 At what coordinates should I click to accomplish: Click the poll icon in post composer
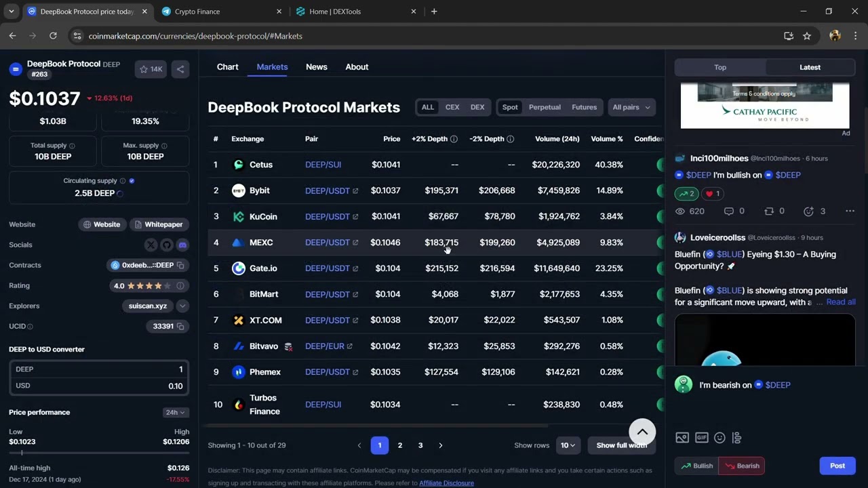738,438
